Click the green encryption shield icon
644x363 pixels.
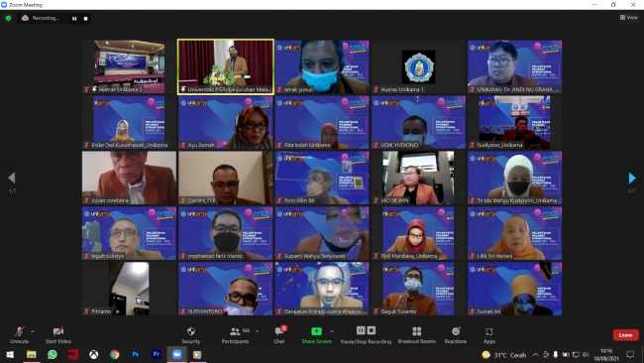[x=9, y=18]
